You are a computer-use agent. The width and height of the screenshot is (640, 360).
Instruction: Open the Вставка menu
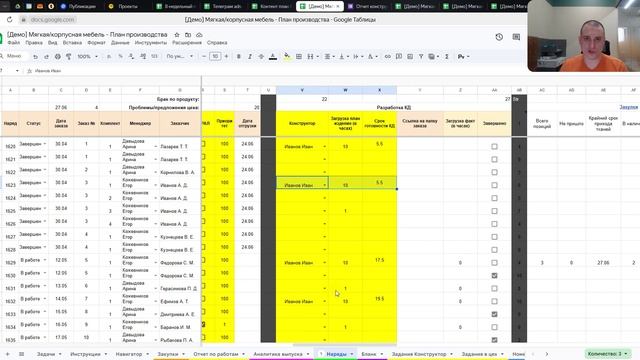coord(72,43)
